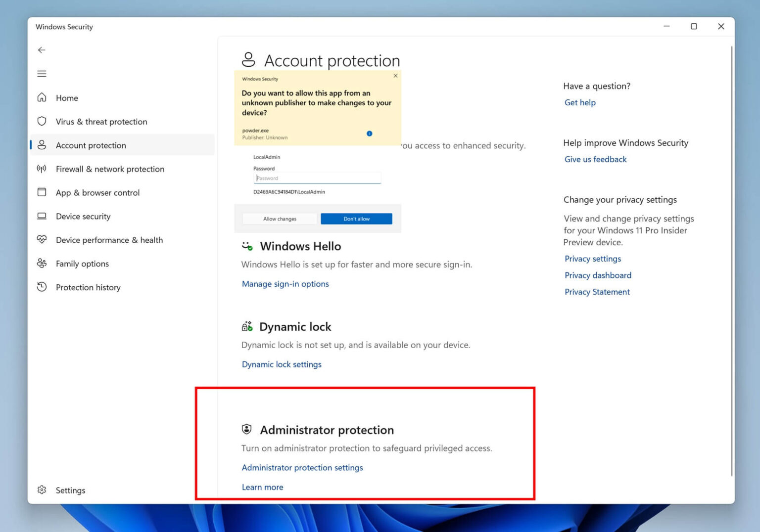The image size is (760, 532).
Task: Open Settings via the gear icon
Action: (42, 489)
